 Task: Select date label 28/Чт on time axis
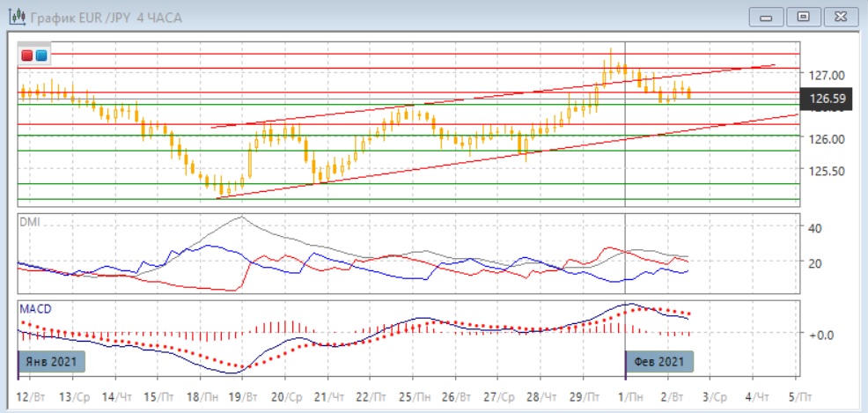pos(543,397)
